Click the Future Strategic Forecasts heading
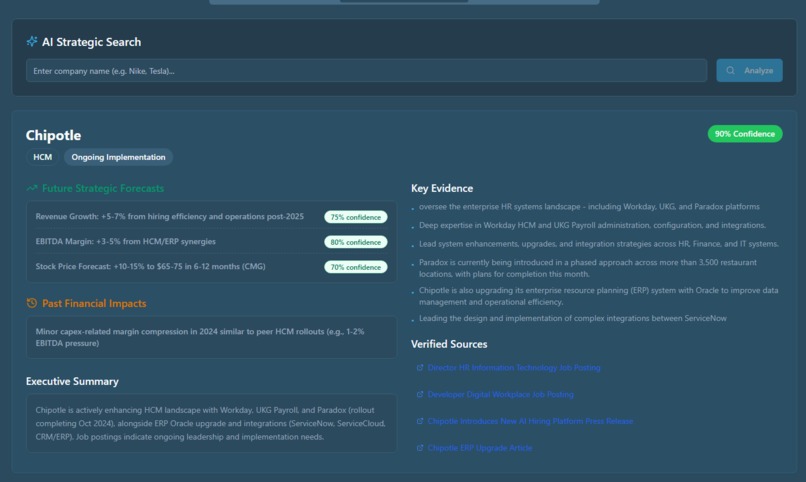806x482 pixels. point(103,189)
